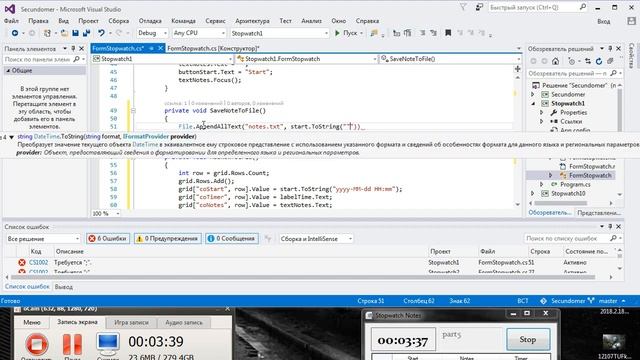Switch to the Представление классов tab
Viewport: 640px width, 360px height.
tap(599, 213)
